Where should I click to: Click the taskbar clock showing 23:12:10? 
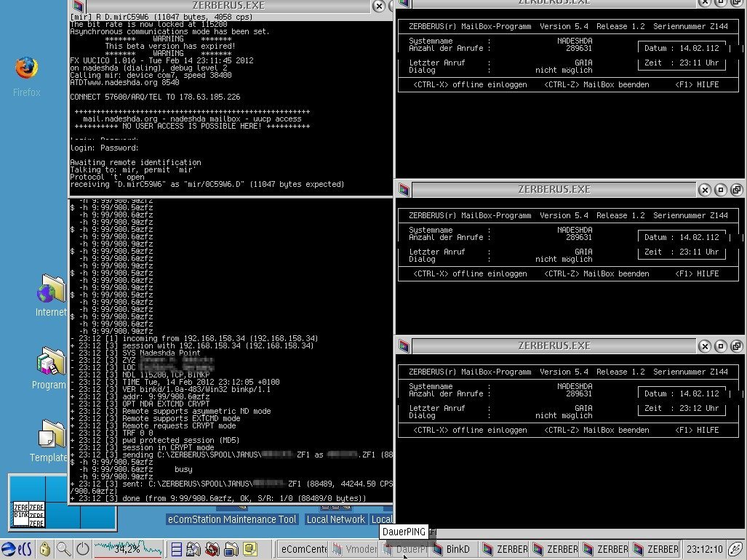(705, 549)
